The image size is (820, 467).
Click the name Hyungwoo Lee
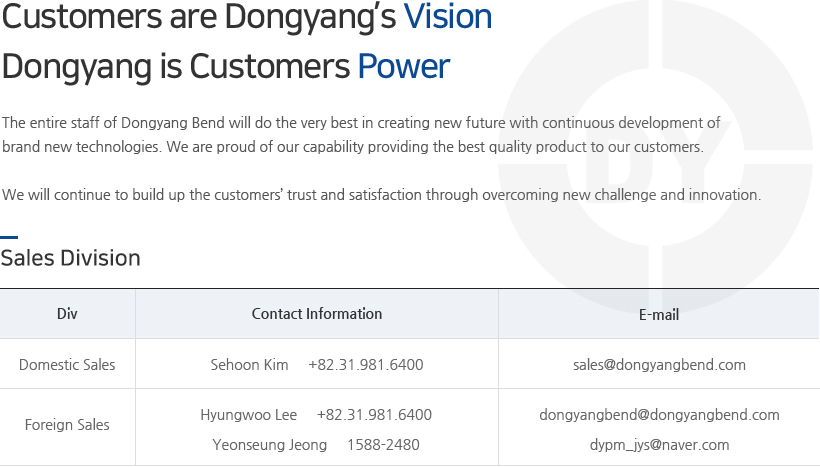pyautogui.click(x=248, y=415)
